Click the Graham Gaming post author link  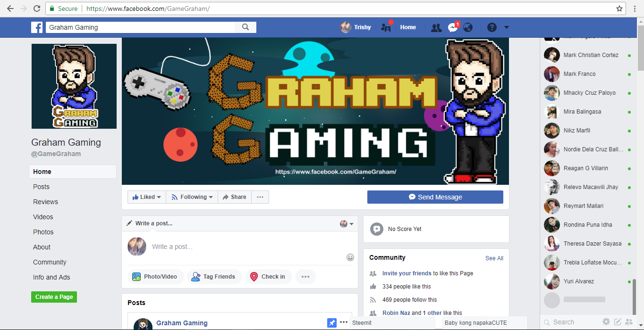point(182,323)
